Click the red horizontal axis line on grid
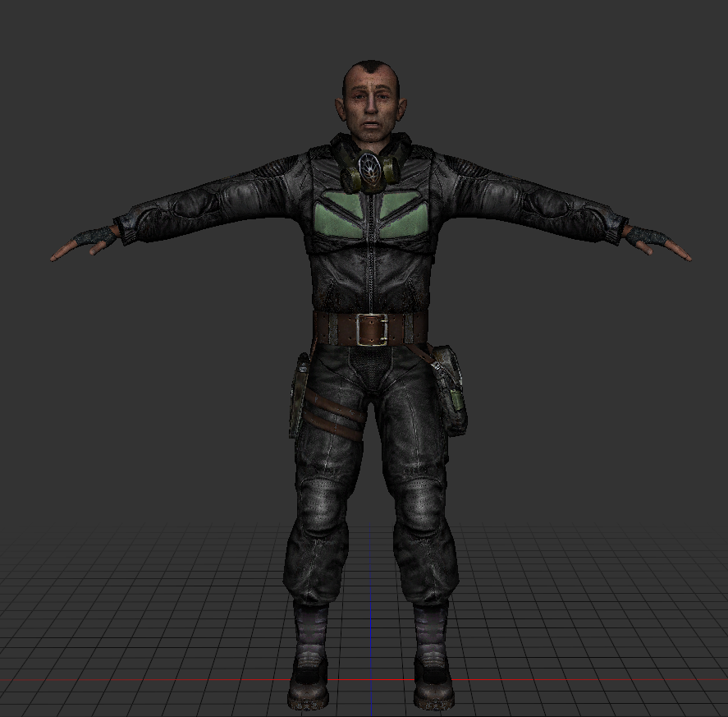The width and height of the screenshot is (728, 717). (x=364, y=680)
